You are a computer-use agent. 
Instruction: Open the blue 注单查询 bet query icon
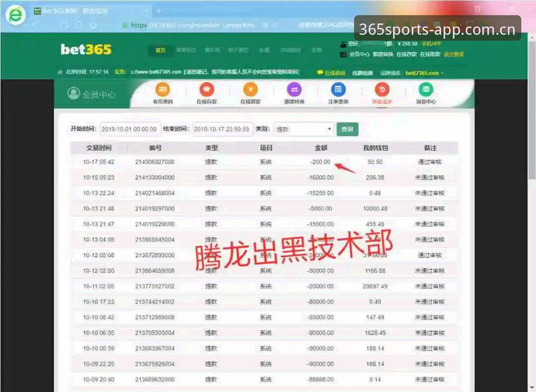pos(338,90)
